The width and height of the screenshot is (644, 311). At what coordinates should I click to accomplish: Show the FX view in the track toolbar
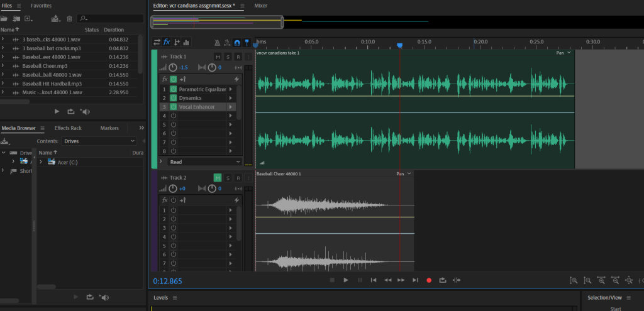[167, 43]
